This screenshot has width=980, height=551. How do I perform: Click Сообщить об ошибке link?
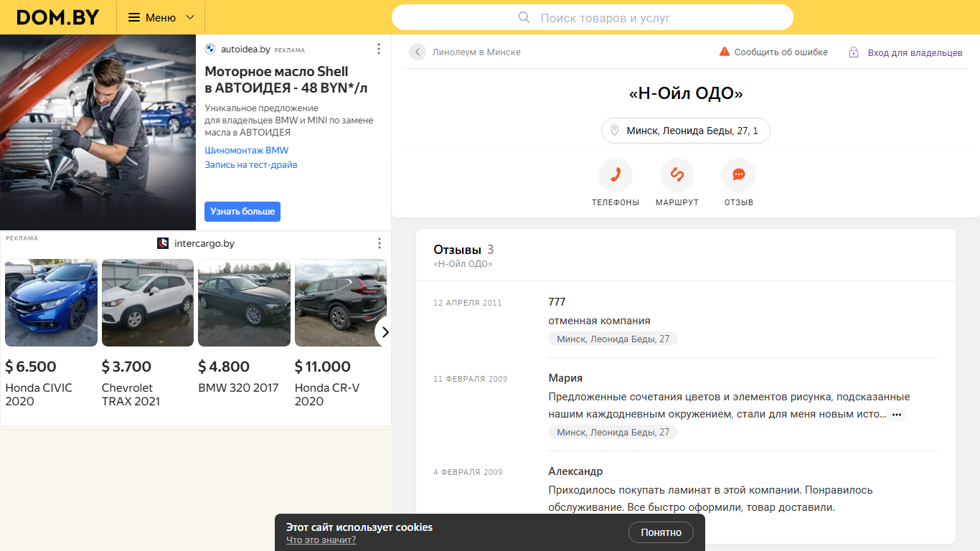[x=781, y=52]
